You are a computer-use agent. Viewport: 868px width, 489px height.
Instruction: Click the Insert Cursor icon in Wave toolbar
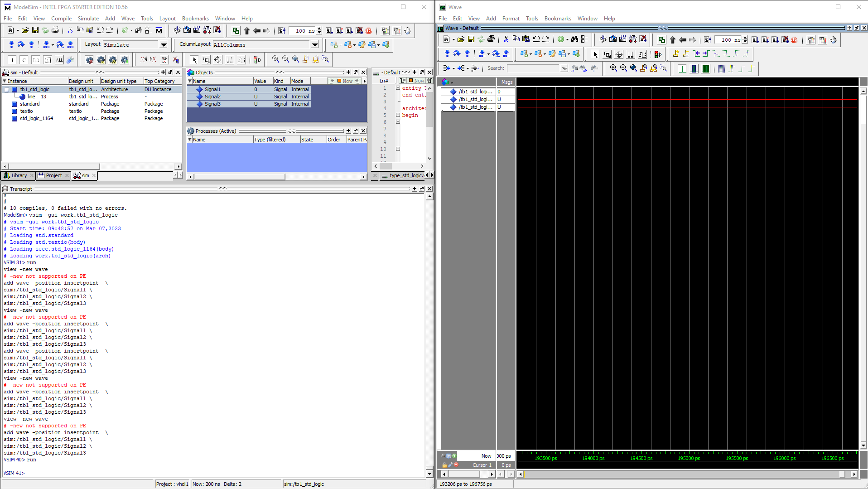[x=676, y=54]
